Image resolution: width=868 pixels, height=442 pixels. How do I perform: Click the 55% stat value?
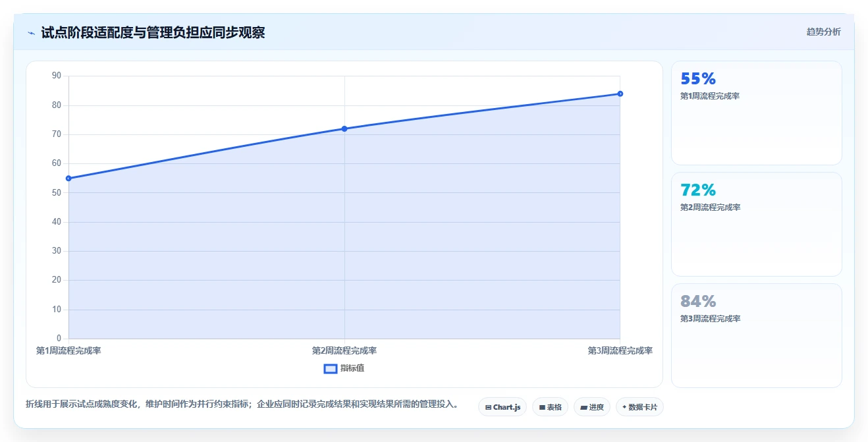point(698,79)
